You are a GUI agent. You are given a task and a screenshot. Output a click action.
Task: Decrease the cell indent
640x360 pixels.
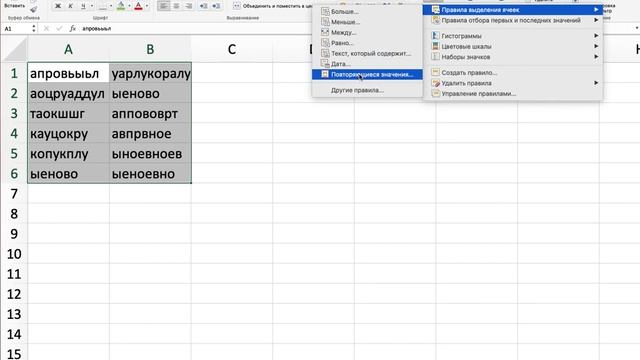(204, 6)
